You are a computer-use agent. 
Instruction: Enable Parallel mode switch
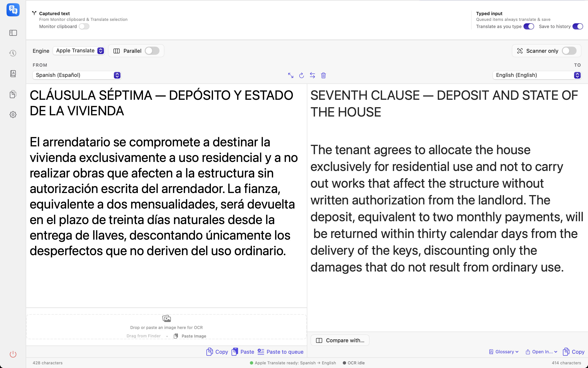click(x=152, y=51)
